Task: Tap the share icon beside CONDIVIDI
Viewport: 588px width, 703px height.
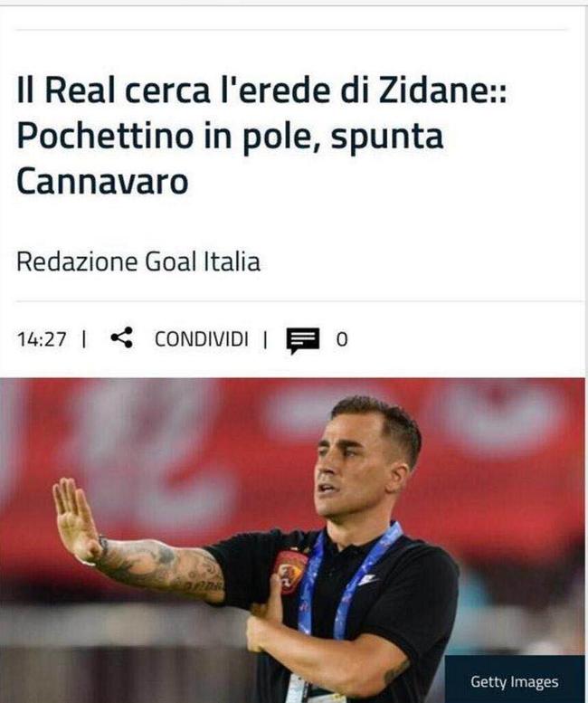Action: (121, 337)
